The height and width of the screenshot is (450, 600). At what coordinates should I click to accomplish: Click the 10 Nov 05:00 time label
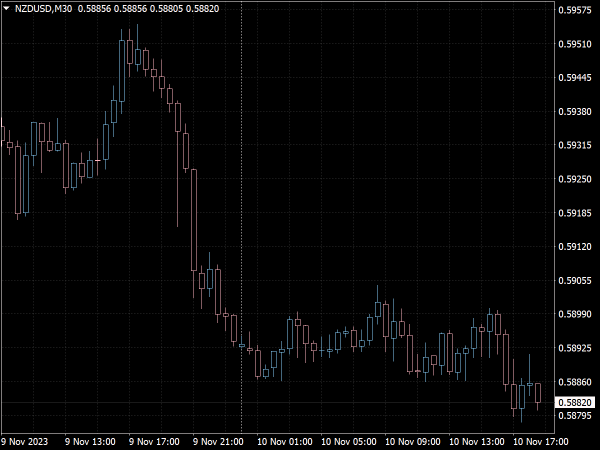pos(349,442)
